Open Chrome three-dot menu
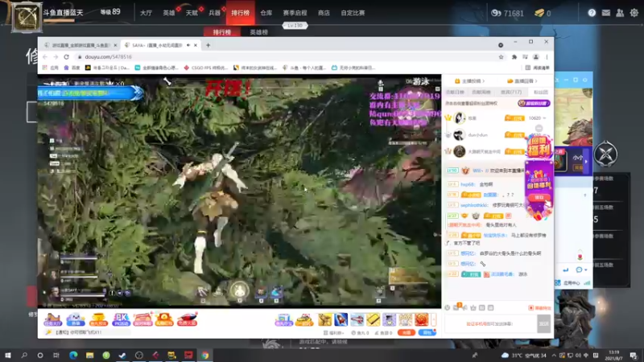Image resolution: width=644 pixels, height=362 pixels. pyautogui.click(x=547, y=57)
